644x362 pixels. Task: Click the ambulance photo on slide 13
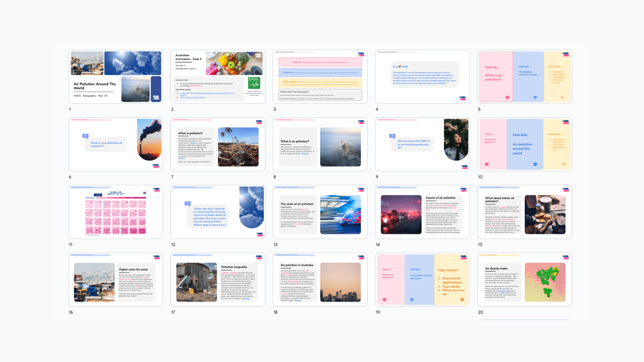340,214
